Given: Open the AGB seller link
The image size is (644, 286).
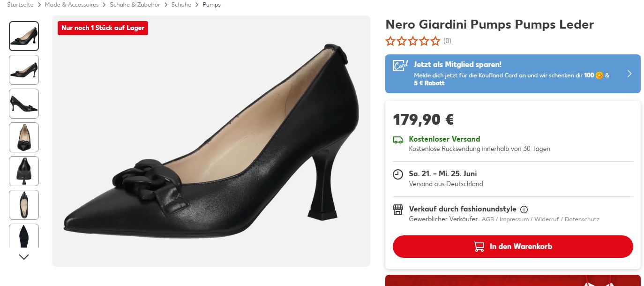Looking at the screenshot, I should pyautogui.click(x=487, y=219).
